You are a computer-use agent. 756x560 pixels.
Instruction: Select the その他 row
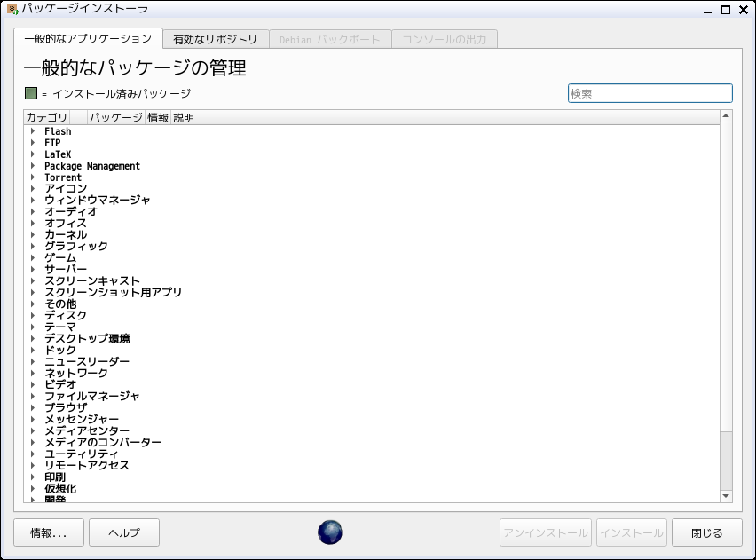coord(372,304)
